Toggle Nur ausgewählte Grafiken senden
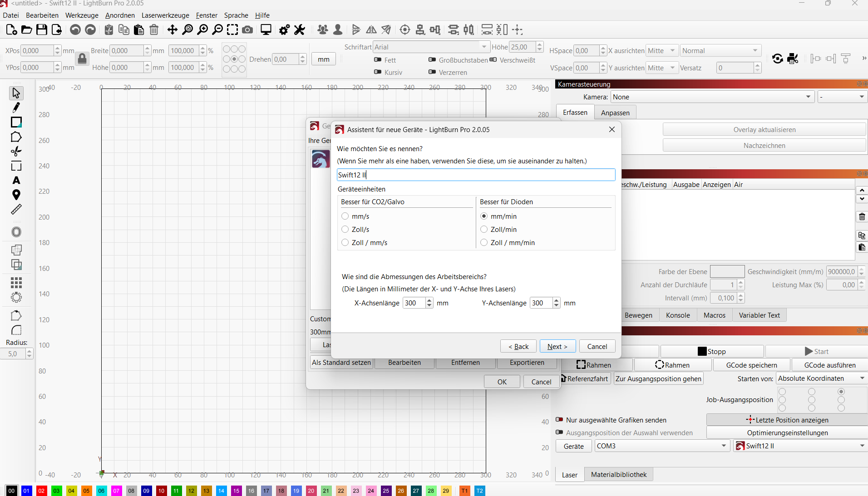Screen dimensions: 868x496 [560, 420]
